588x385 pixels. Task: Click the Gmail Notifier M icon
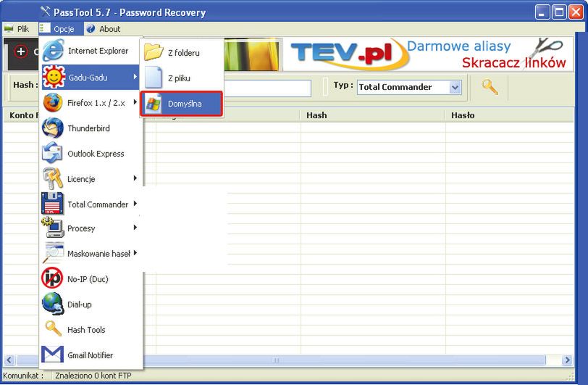tap(52, 355)
